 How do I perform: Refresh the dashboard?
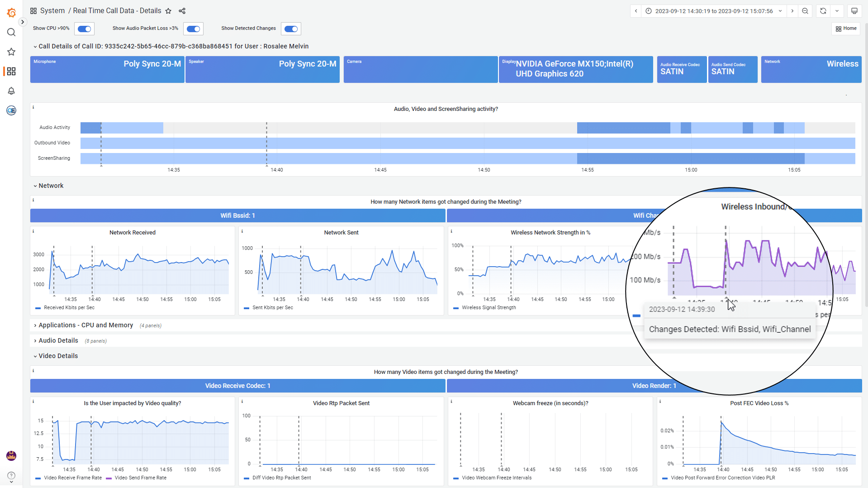coord(823,11)
